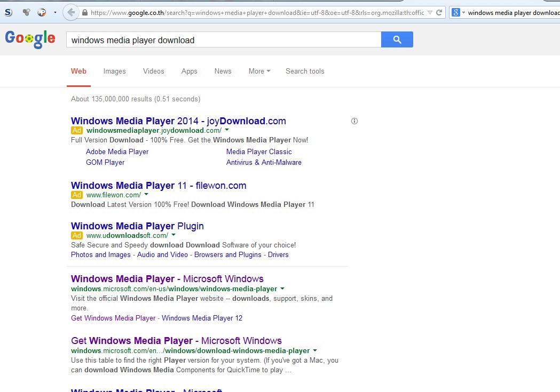The height and width of the screenshot is (392, 560).
Task: Expand arrow beside windows-media-player URL
Action: (x=282, y=288)
